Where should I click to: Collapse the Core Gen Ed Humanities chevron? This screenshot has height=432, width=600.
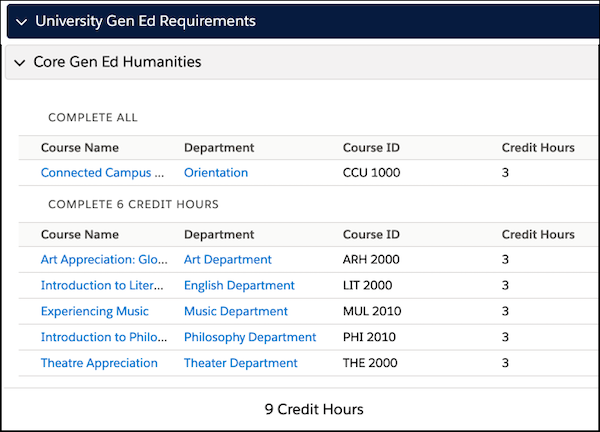pos(20,62)
